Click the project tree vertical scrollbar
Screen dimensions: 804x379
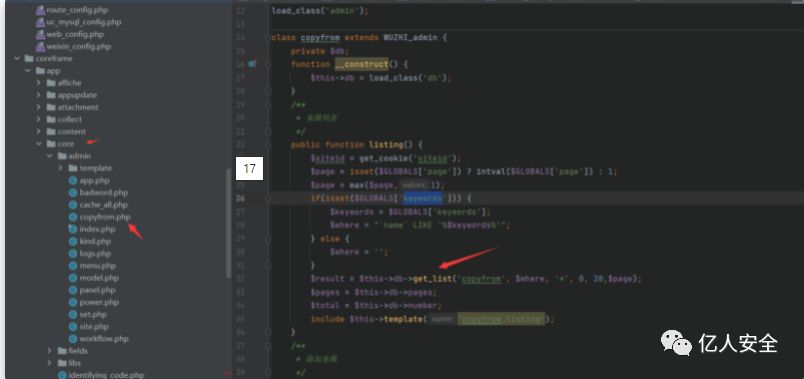coord(228,223)
